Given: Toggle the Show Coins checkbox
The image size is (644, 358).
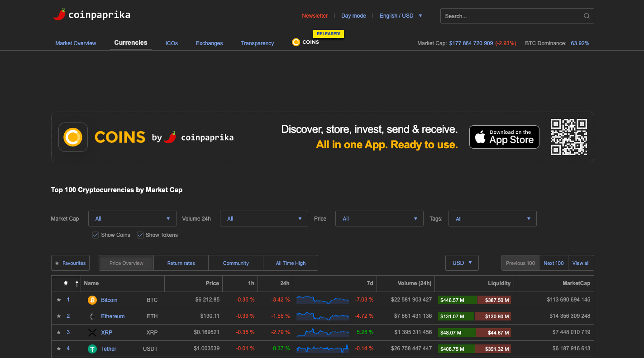Looking at the screenshot, I should tap(95, 235).
